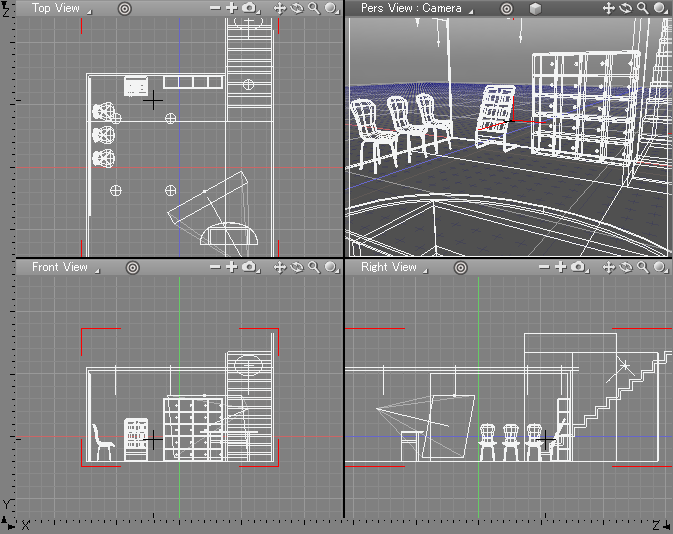Open the camera menu in Right View

coord(578,267)
